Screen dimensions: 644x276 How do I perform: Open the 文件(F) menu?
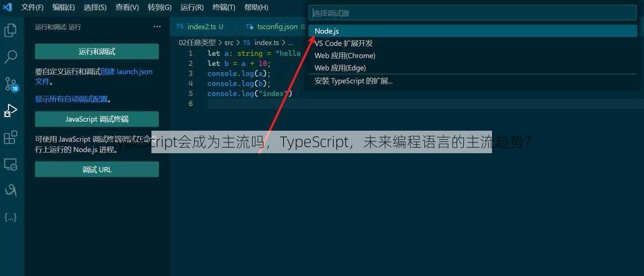pyautogui.click(x=32, y=7)
